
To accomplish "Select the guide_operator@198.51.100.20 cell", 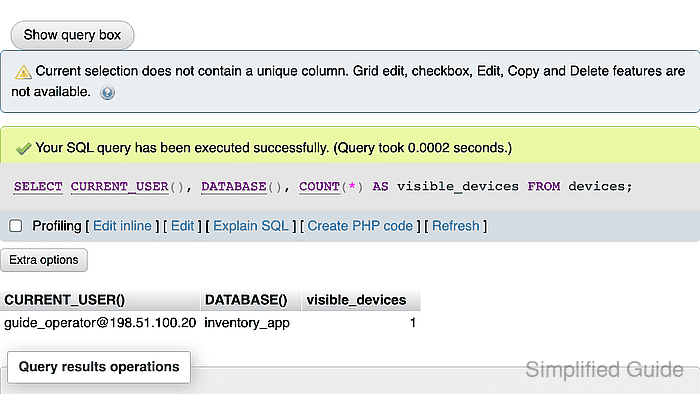I will pos(100,323).
